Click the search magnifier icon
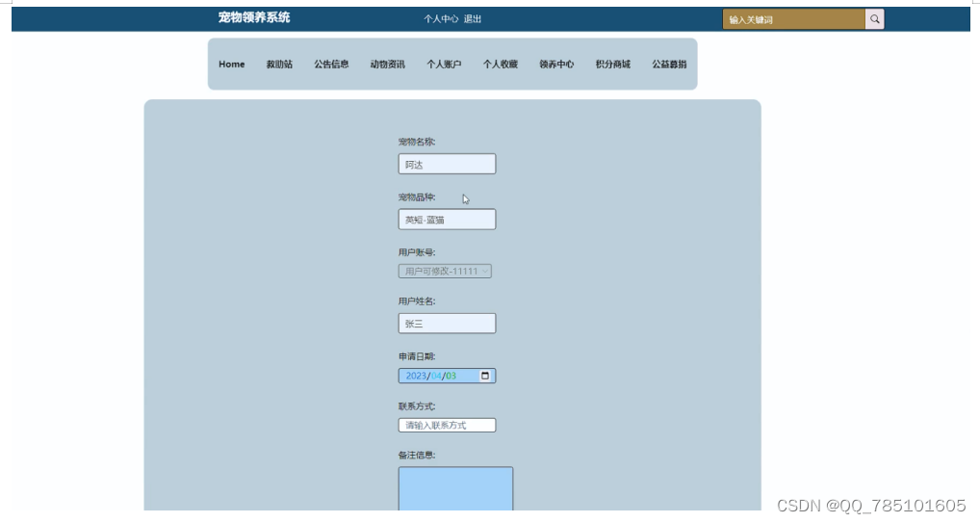Screen dimensions: 980x523 (874, 19)
